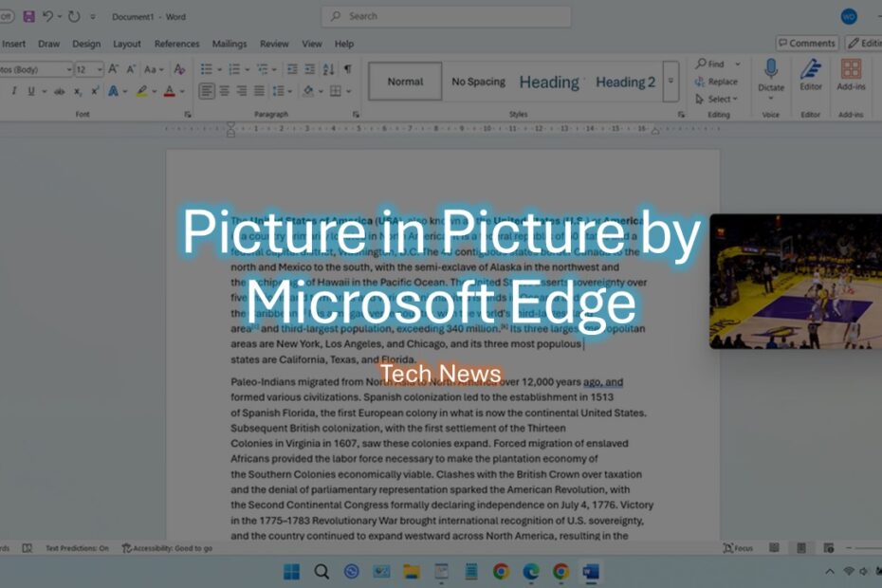Click the Undo arrow icon

[x=47, y=16]
